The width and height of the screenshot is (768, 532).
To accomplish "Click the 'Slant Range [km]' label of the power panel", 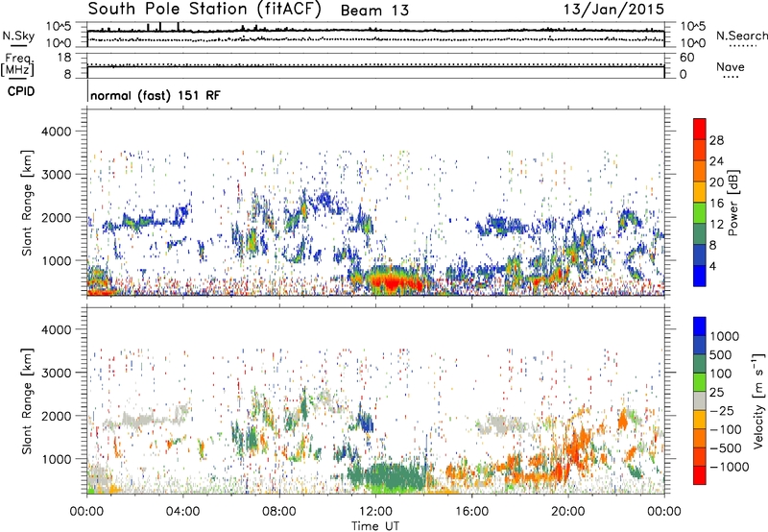I will 27,203.
